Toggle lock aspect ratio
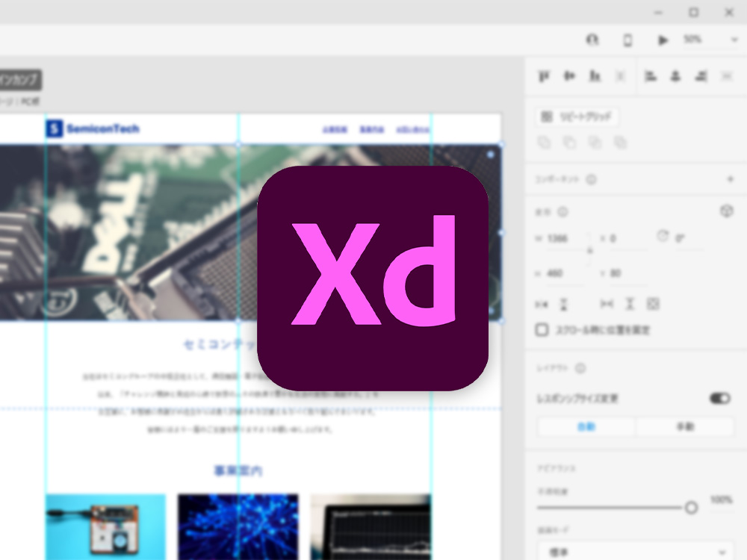 pos(590,250)
